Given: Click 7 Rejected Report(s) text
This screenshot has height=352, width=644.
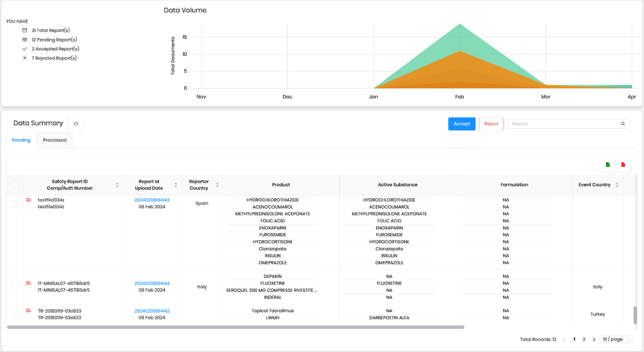Looking at the screenshot, I should click(54, 58).
